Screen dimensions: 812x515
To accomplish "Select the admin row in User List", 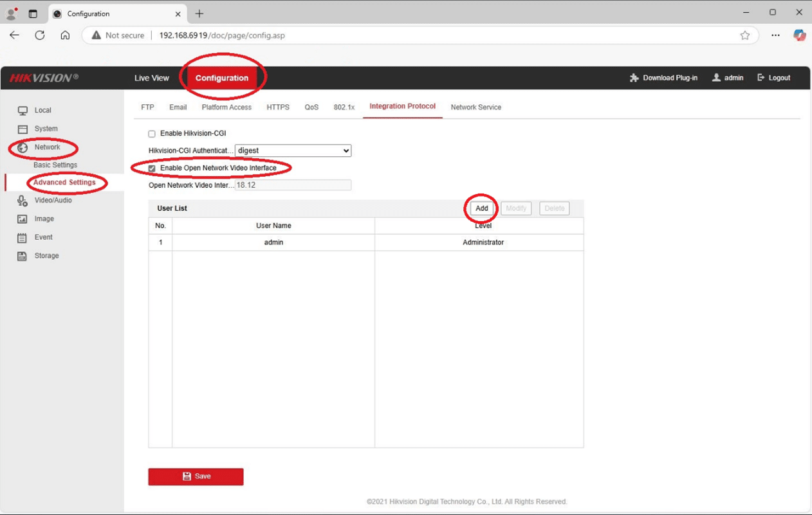I will point(366,242).
